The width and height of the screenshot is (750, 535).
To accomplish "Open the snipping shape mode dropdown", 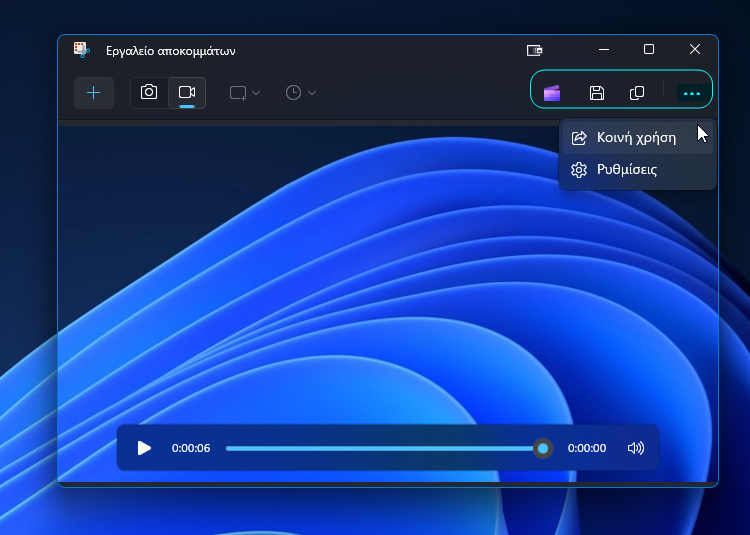I will click(244, 93).
